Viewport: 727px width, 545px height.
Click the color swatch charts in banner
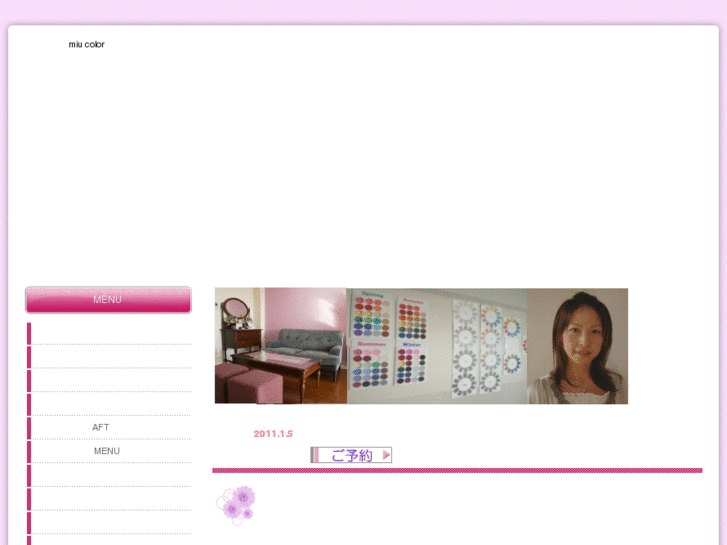click(x=437, y=346)
